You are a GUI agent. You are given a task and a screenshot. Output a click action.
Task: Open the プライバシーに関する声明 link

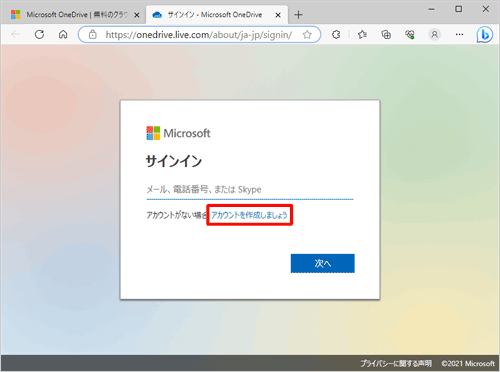(x=396, y=363)
